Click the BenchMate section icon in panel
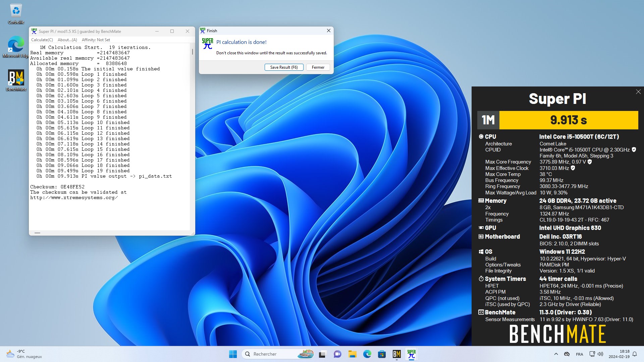This screenshot has width=644, height=362. click(x=481, y=312)
